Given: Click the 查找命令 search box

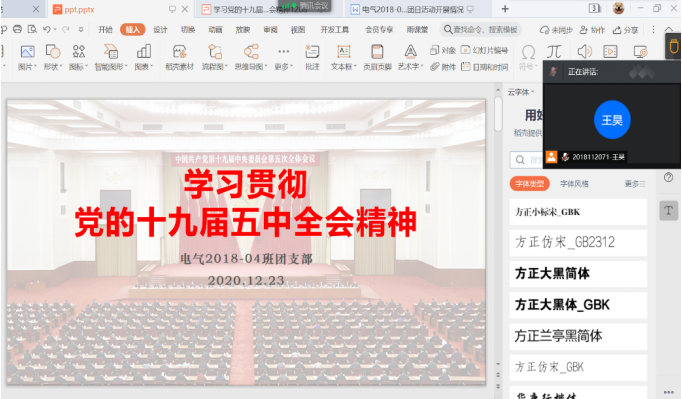Looking at the screenshot, I should coord(480,30).
